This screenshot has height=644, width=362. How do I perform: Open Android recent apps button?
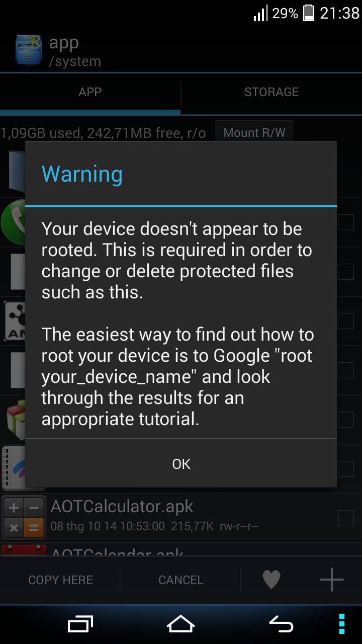(x=80, y=624)
